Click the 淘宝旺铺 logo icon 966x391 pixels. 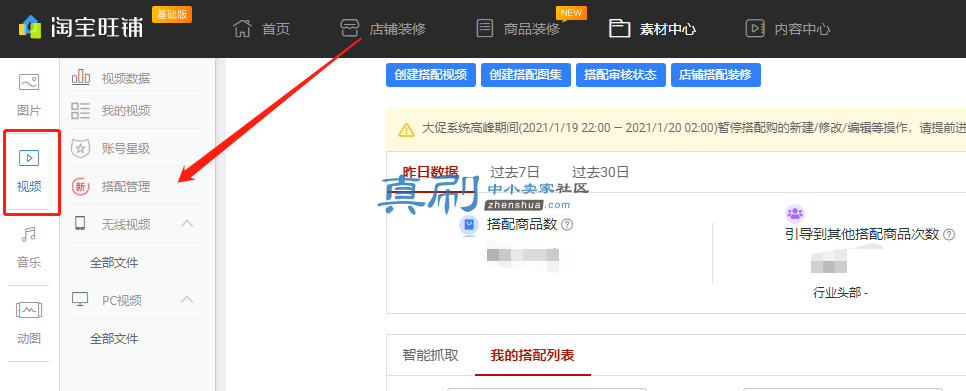(x=29, y=26)
